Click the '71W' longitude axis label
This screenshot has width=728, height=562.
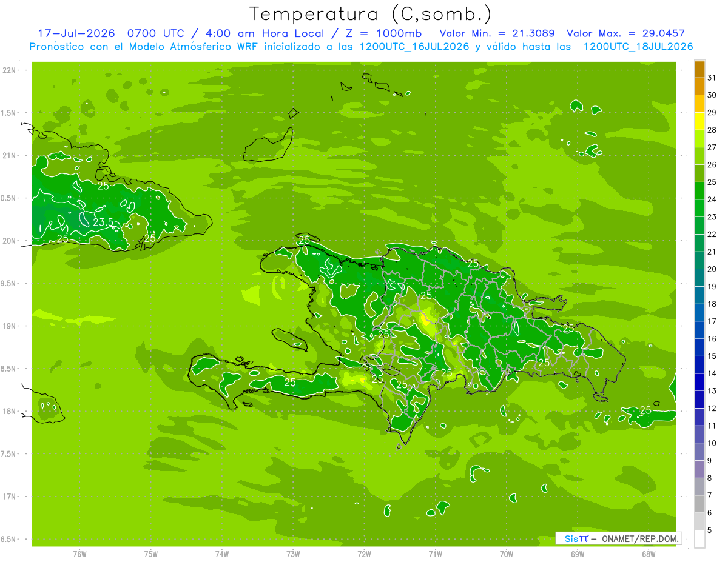pyautogui.click(x=436, y=554)
